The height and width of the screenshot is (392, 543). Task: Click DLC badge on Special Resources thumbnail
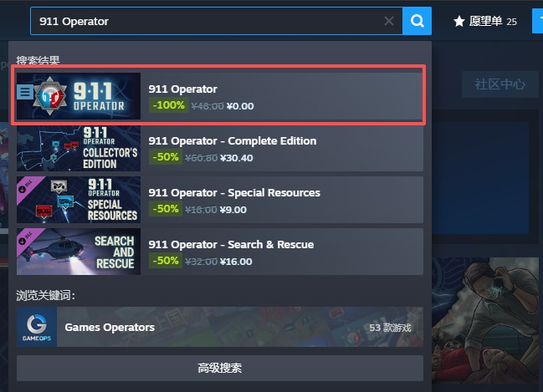pyautogui.click(x=27, y=186)
